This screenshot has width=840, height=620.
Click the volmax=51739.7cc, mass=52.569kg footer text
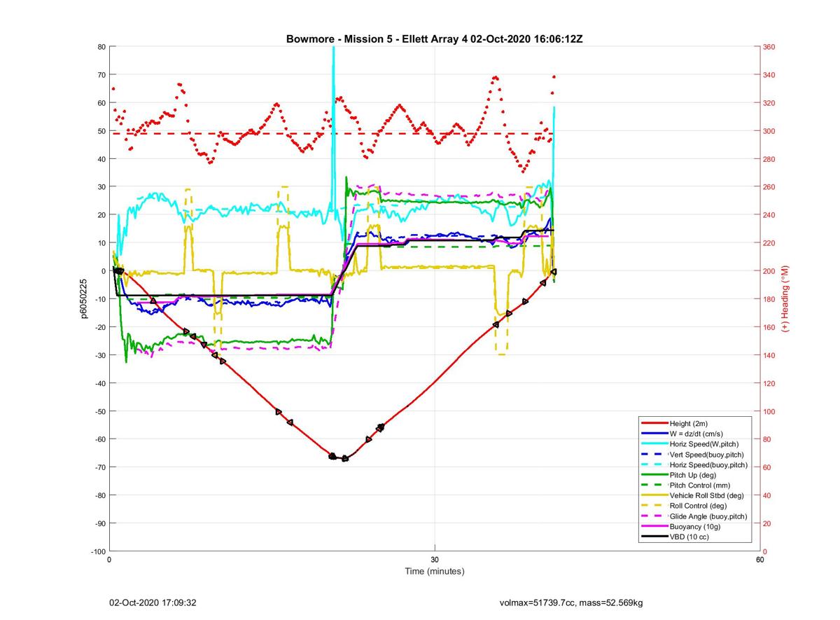571,602
